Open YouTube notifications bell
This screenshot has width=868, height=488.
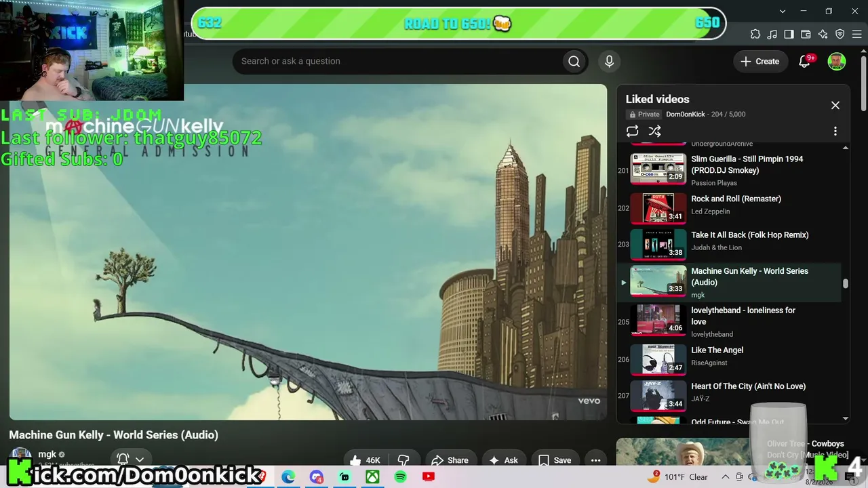coord(805,61)
